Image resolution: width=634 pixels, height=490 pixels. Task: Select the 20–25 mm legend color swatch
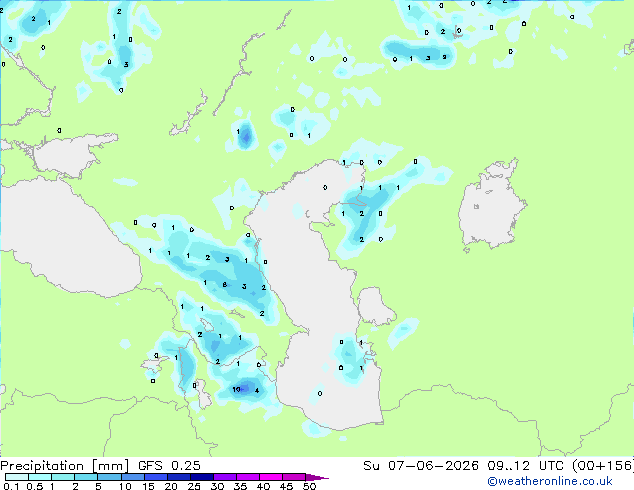(179, 477)
